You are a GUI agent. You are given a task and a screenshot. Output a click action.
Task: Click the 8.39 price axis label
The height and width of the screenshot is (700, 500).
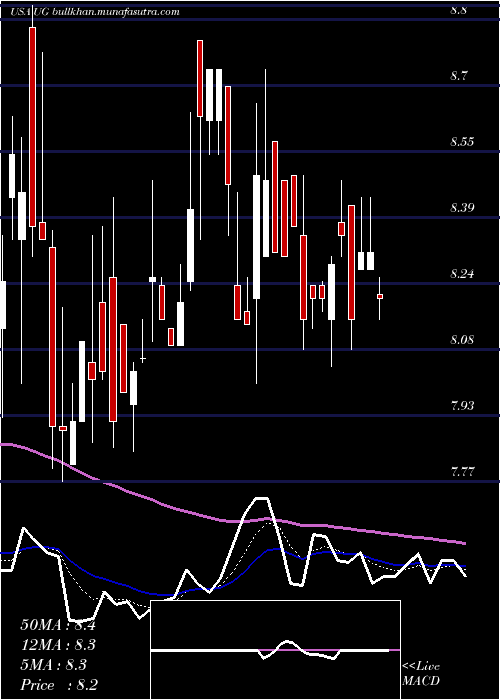point(462,208)
